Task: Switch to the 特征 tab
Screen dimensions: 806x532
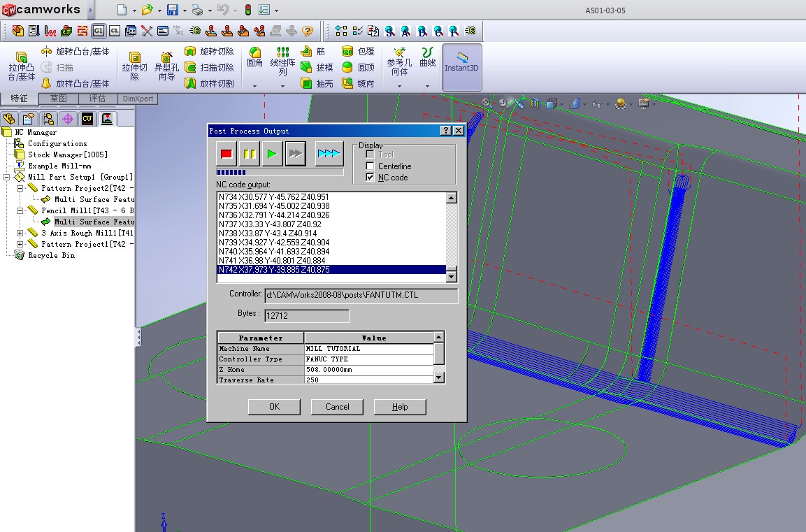Action: (x=20, y=98)
